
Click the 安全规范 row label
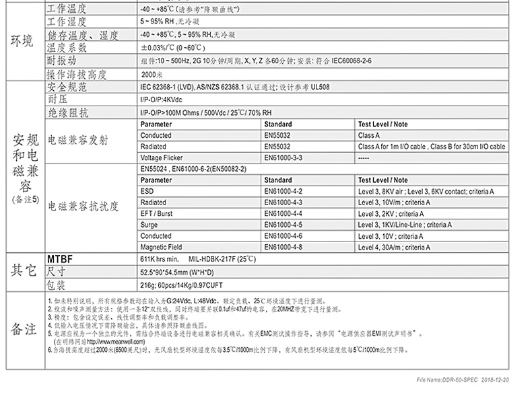click(x=67, y=88)
